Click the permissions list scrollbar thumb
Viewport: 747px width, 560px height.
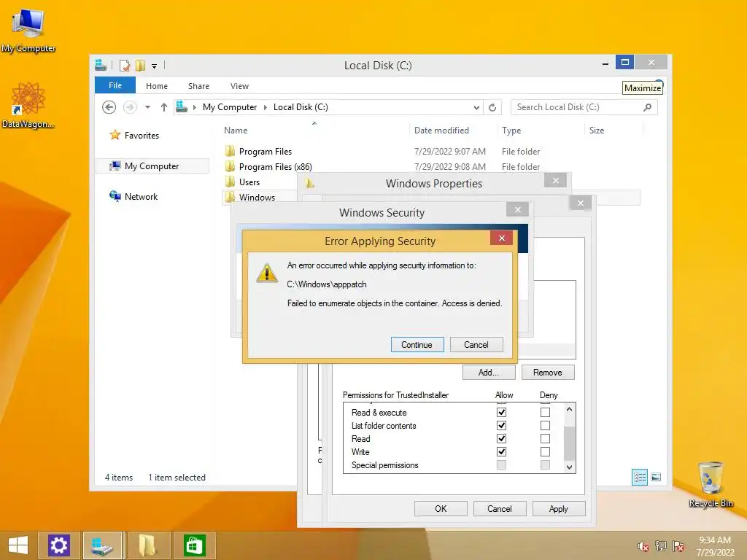tap(569, 443)
